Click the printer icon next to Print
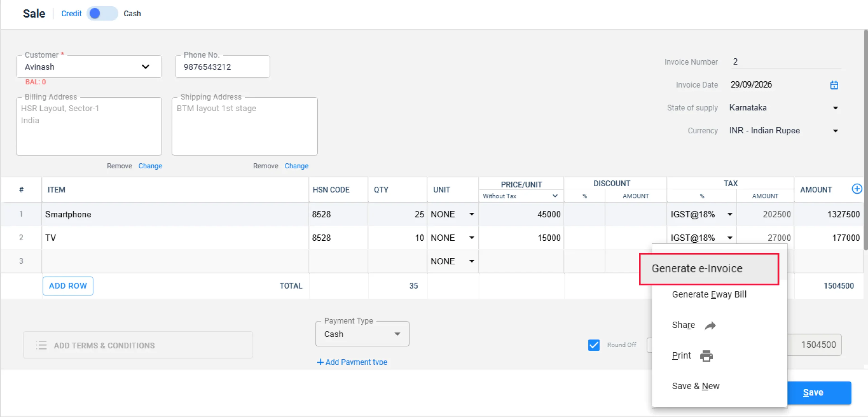 click(x=706, y=356)
